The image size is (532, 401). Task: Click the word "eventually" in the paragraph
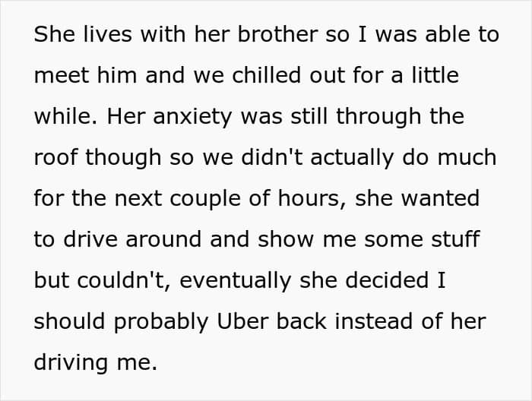pos(235,281)
